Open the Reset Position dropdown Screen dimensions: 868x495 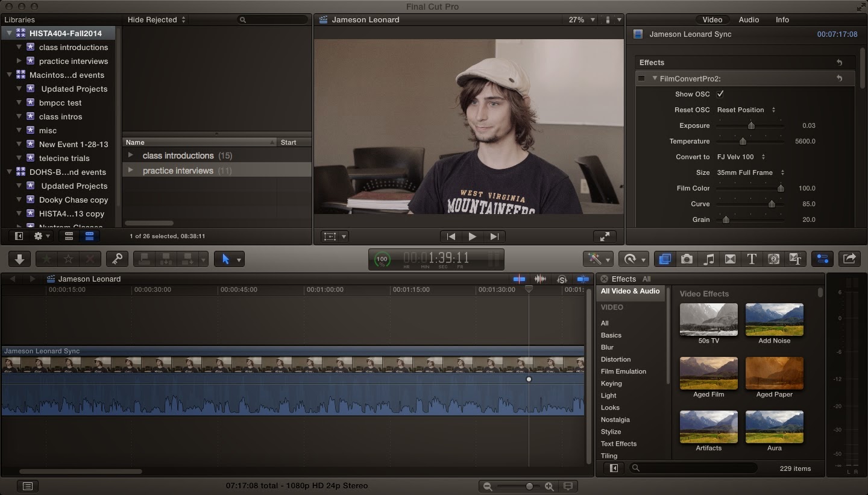pos(746,110)
